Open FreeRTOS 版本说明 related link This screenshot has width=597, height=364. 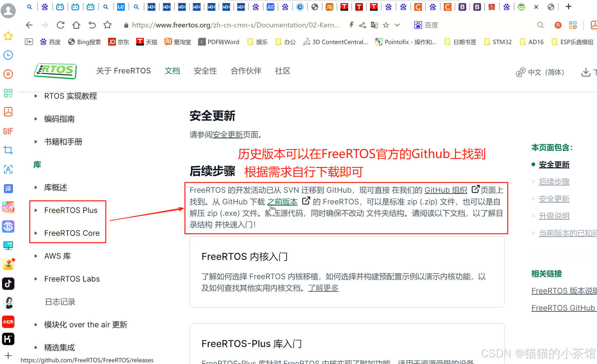point(564,291)
